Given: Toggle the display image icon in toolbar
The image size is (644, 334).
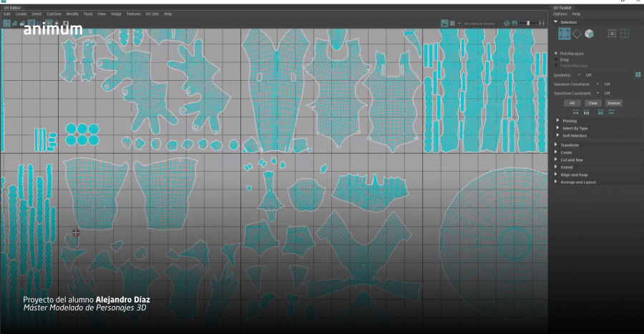Looking at the screenshot, I should pyautogui.click(x=444, y=24).
